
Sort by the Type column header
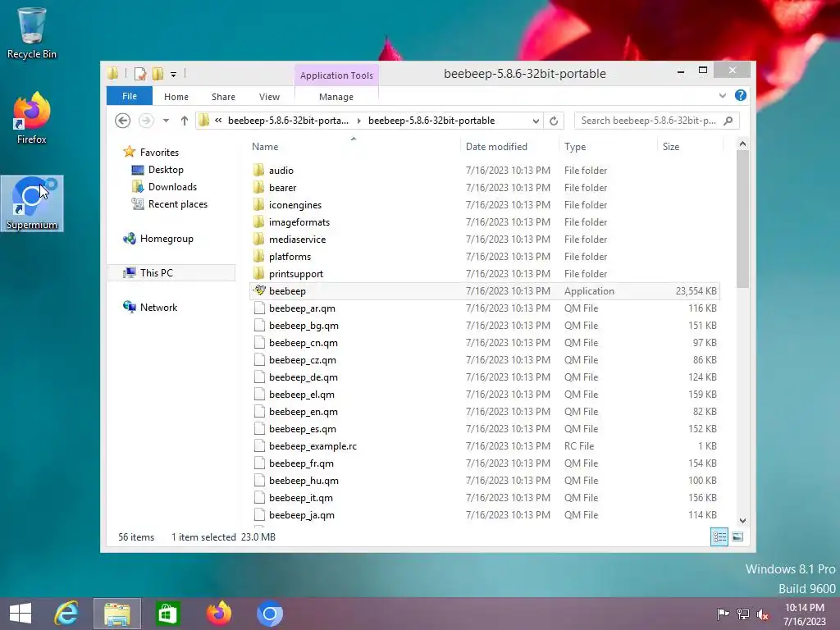tap(575, 146)
